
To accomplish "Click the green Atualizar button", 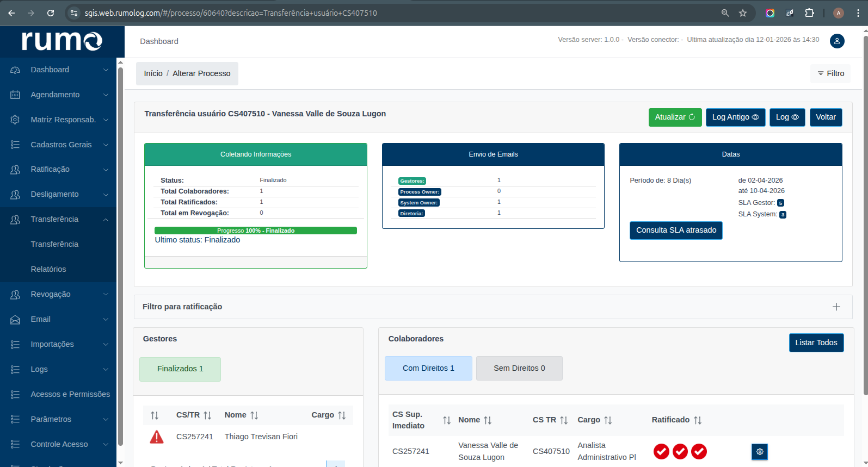I will coord(675,117).
